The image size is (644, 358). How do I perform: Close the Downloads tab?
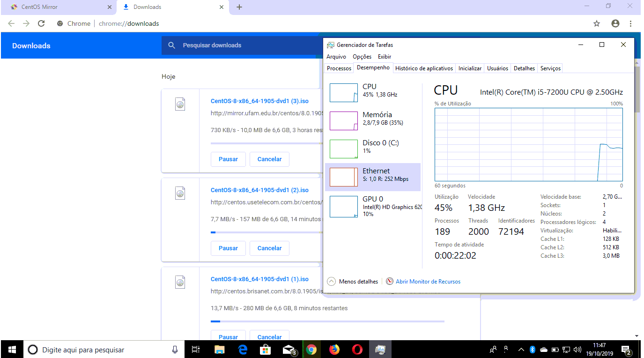(x=222, y=7)
